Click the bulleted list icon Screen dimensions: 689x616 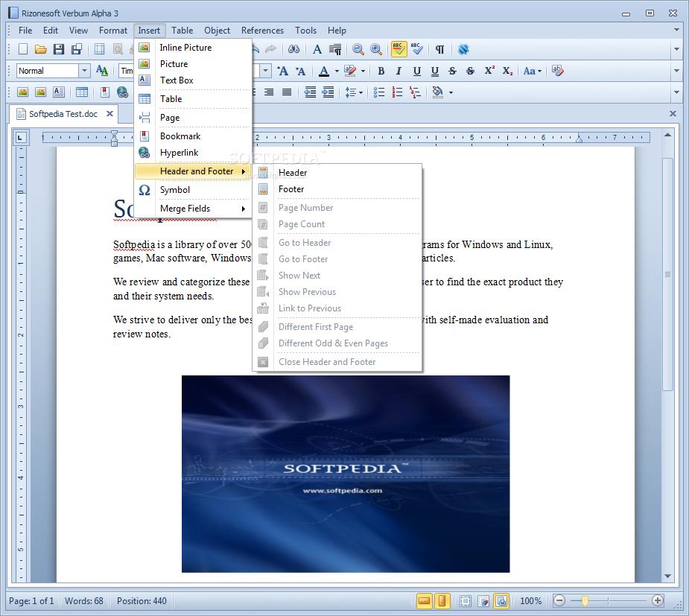click(x=379, y=92)
